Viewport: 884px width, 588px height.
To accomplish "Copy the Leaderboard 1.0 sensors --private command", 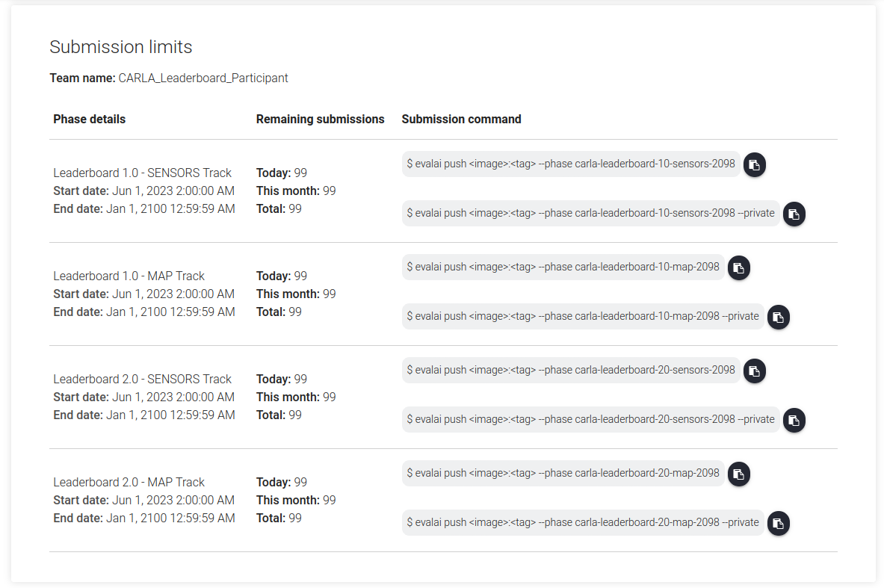I will pyautogui.click(x=794, y=214).
